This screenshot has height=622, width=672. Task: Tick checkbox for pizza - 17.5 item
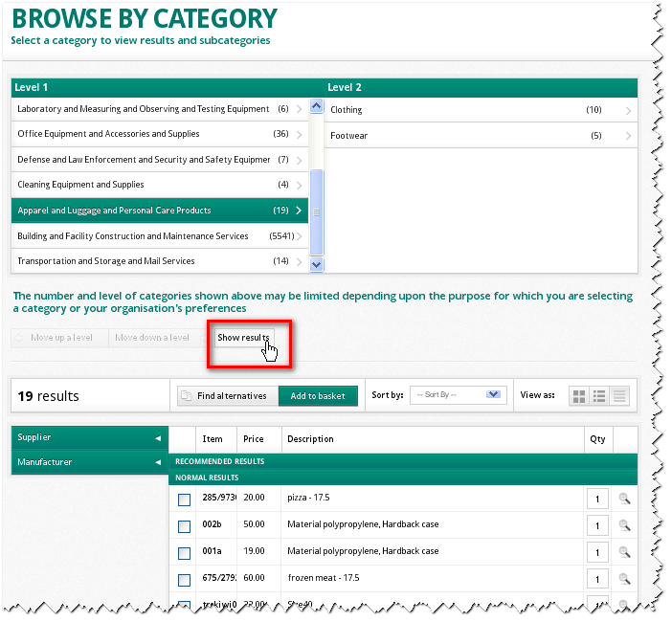(184, 500)
